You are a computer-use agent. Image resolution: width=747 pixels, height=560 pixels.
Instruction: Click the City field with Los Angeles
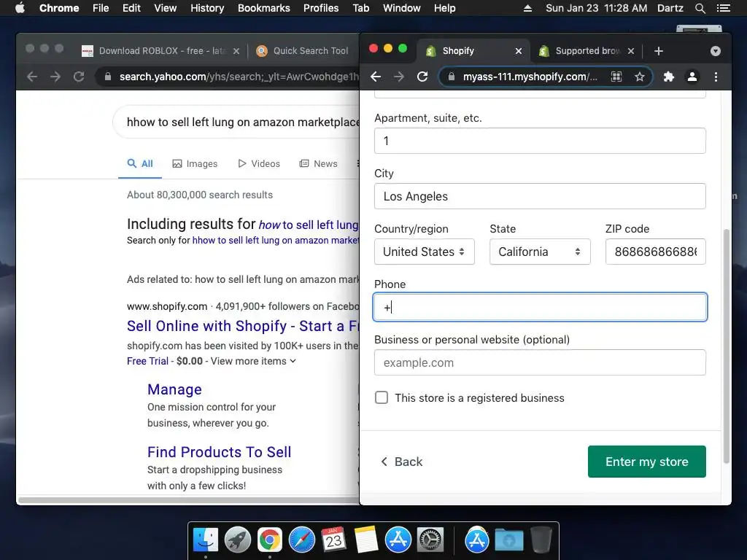tap(540, 196)
